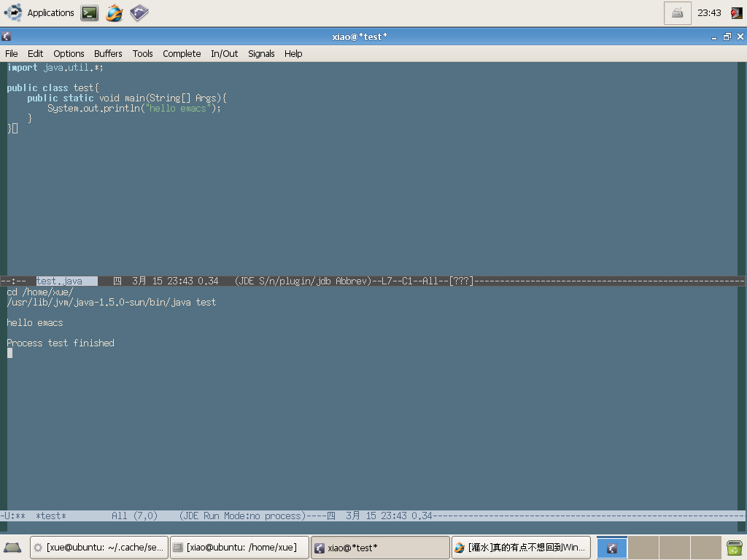
Task: Open the Edit menu
Action: tap(35, 53)
